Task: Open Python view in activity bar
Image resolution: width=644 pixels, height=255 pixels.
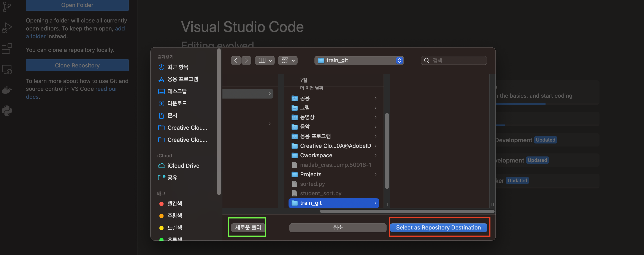Action: tap(7, 111)
